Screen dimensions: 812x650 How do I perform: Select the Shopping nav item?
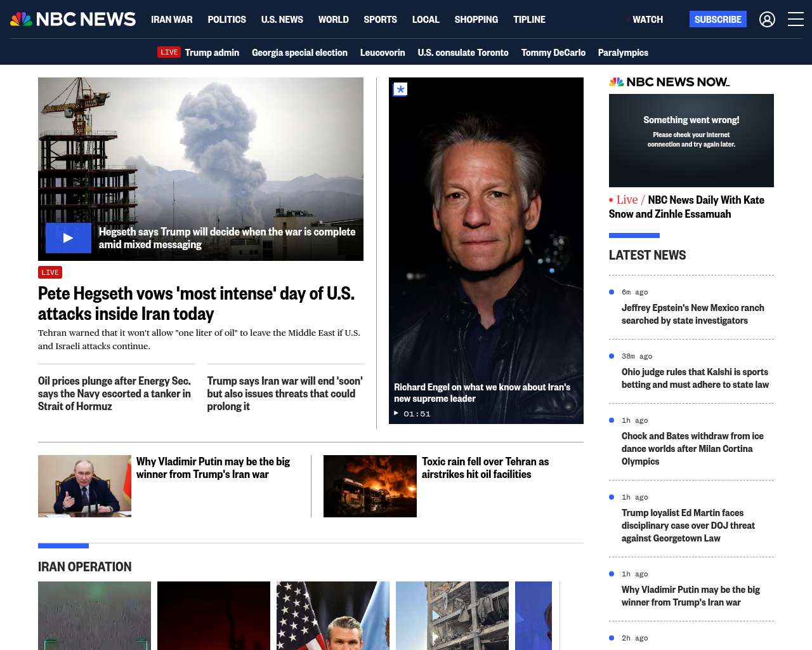pyautogui.click(x=476, y=20)
